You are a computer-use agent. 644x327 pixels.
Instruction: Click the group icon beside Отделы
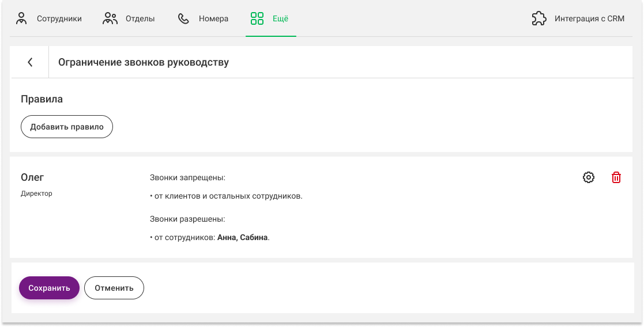(110, 18)
